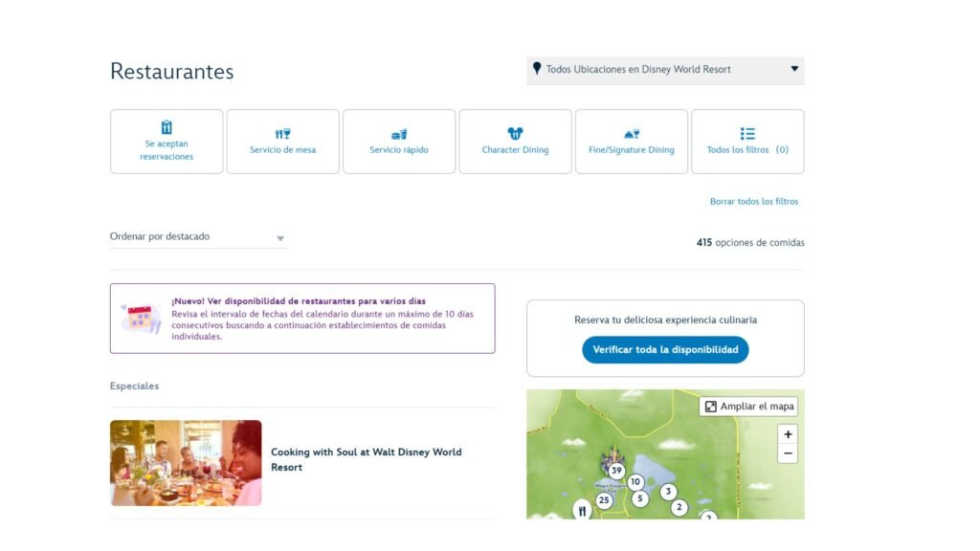Click the location pin icon

[537, 69]
